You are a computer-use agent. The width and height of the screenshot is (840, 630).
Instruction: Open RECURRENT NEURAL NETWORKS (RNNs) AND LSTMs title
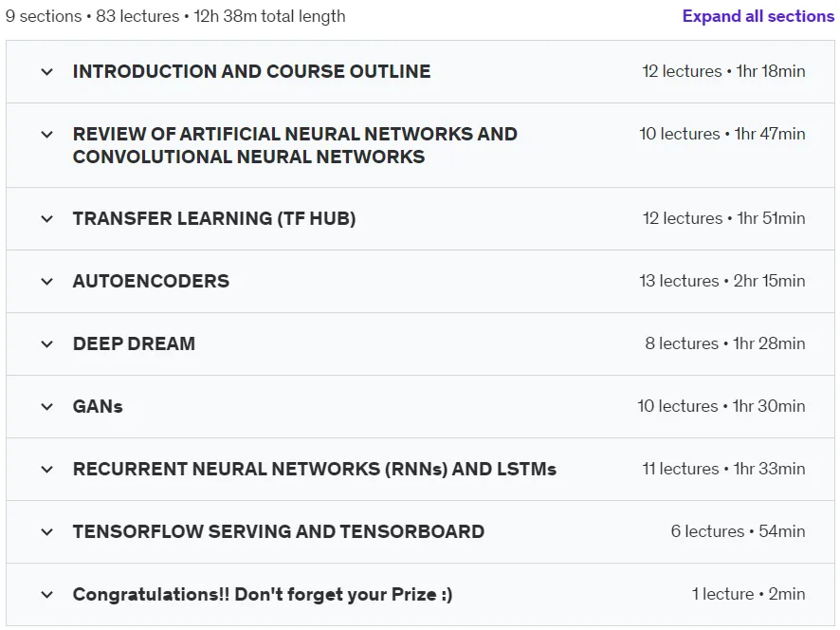(315, 469)
